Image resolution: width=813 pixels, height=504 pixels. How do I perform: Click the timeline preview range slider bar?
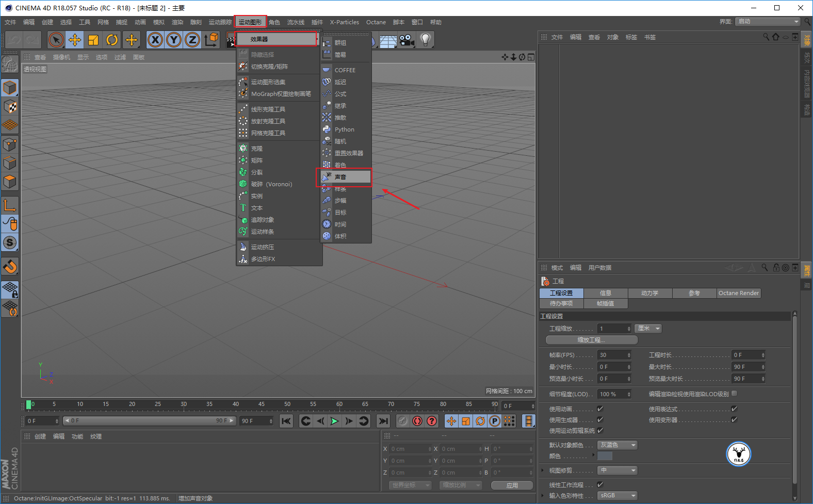tap(149, 421)
